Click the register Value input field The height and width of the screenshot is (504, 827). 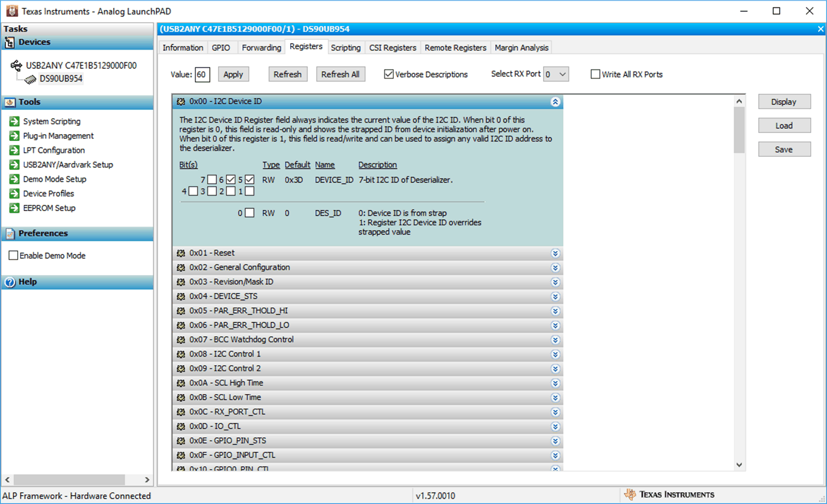[x=202, y=74]
